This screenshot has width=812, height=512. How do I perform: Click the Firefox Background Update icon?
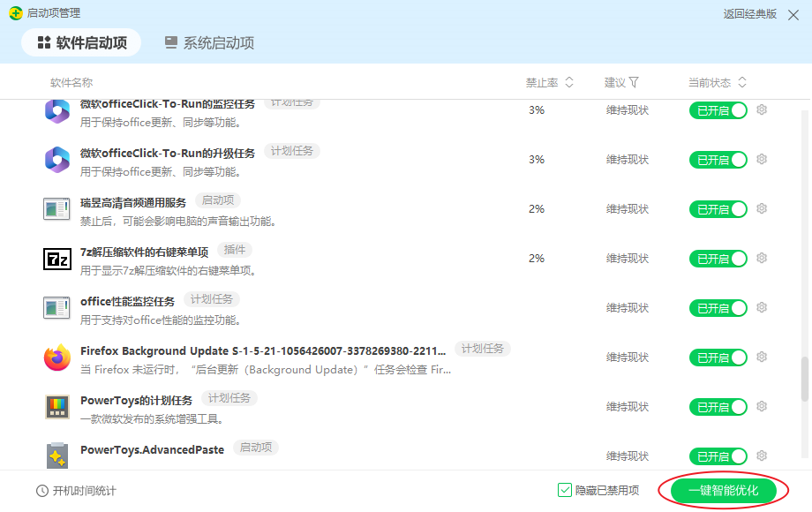56,358
